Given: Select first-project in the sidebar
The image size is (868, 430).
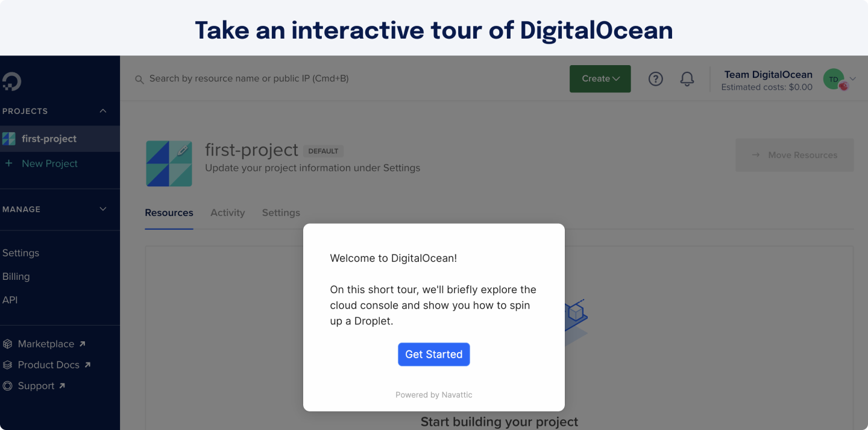Looking at the screenshot, I should [60, 139].
